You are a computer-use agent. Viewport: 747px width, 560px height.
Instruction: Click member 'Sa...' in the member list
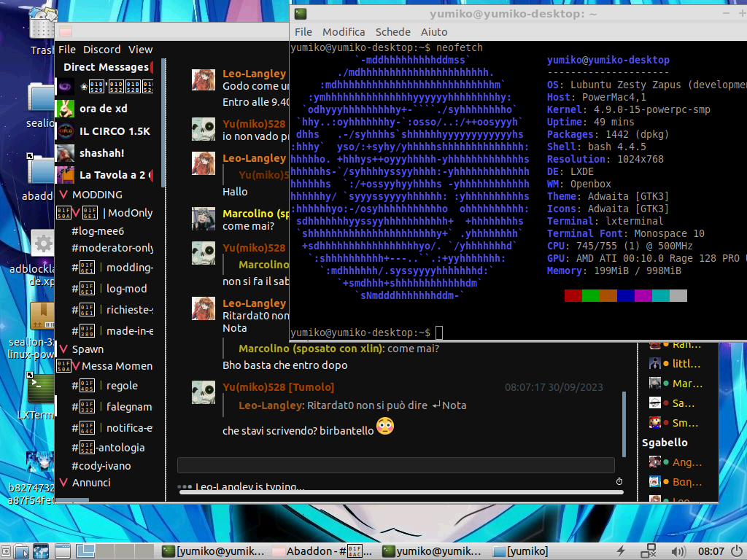[x=672, y=403]
